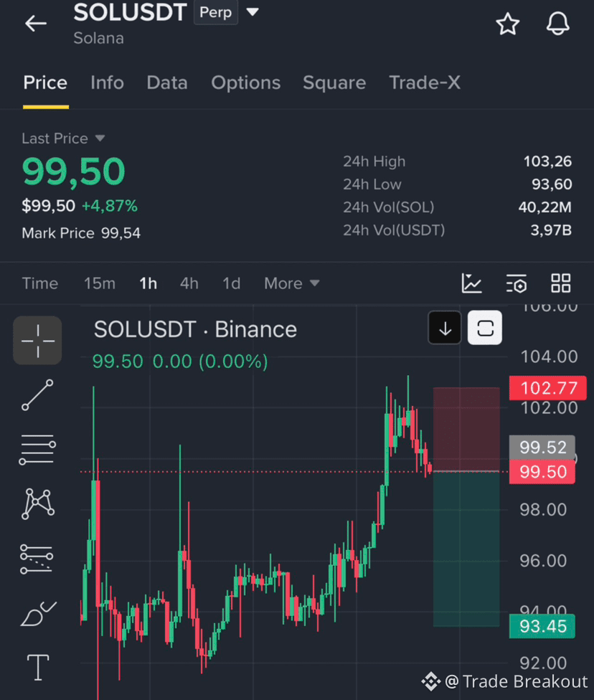Open the four-square grid layout icon
The image size is (594, 700).
pyautogui.click(x=561, y=283)
